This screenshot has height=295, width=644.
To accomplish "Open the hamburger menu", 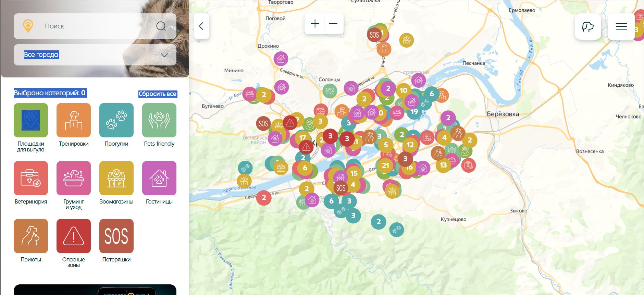I will (x=621, y=26).
